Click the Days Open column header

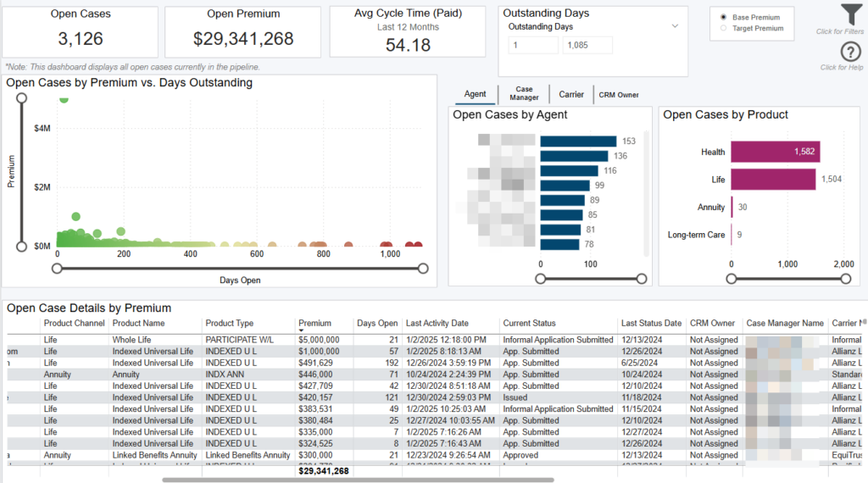click(377, 323)
